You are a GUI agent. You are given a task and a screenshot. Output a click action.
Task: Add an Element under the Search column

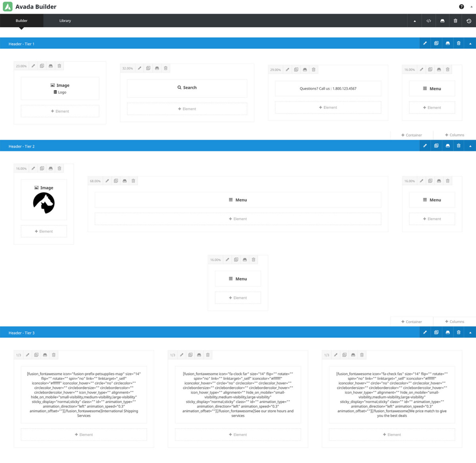[187, 109]
